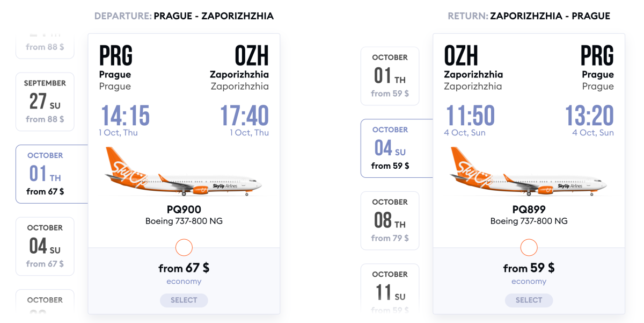
Task: Click the OZH origin code on return card
Action: (x=461, y=56)
